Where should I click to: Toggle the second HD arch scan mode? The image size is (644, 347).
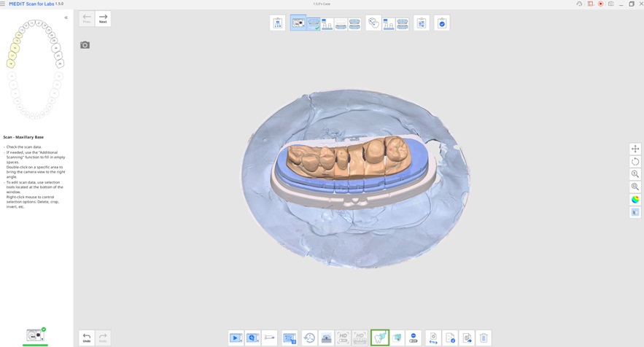[x=360, y=338]
